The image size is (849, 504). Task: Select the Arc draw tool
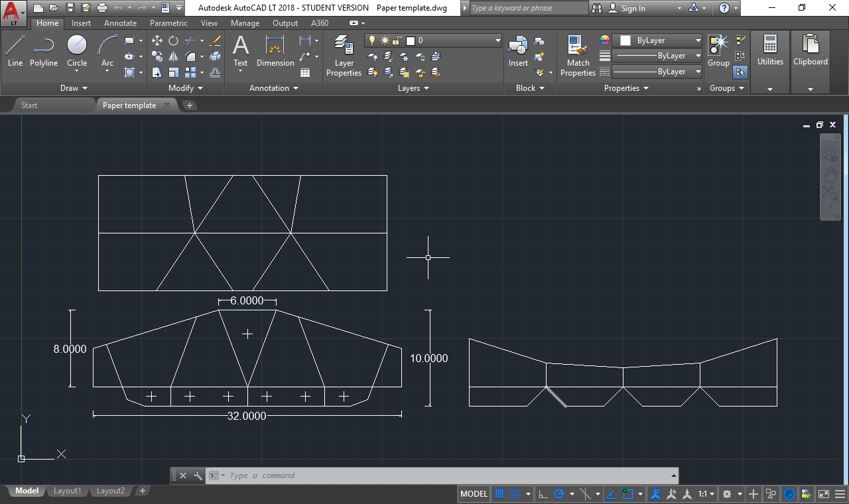(107, 52)
